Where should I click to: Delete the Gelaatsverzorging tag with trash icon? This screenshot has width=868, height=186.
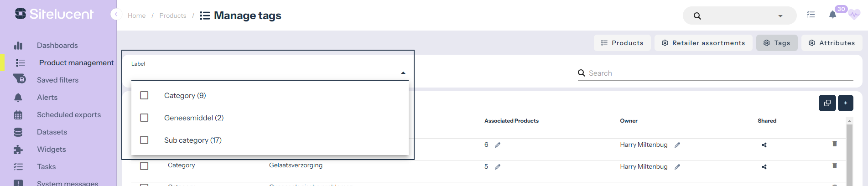[x=835, y=165]
